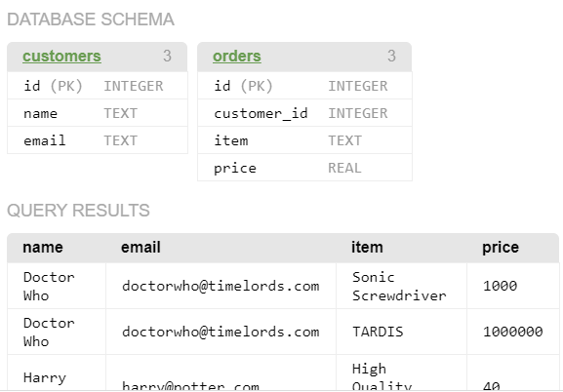The height and width of the screenshot is (392, 563).
Task: Click the name column header in results
Action: click(43, 248)
